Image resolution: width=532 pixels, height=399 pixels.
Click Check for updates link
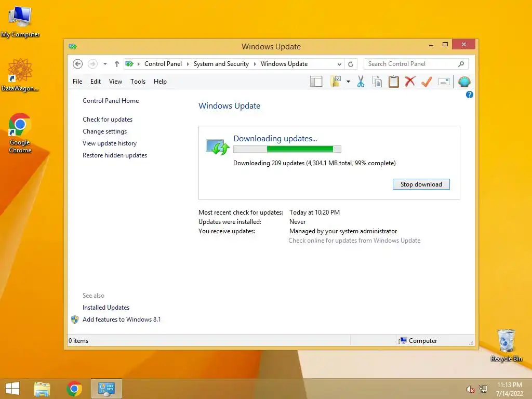coord(108,119)
